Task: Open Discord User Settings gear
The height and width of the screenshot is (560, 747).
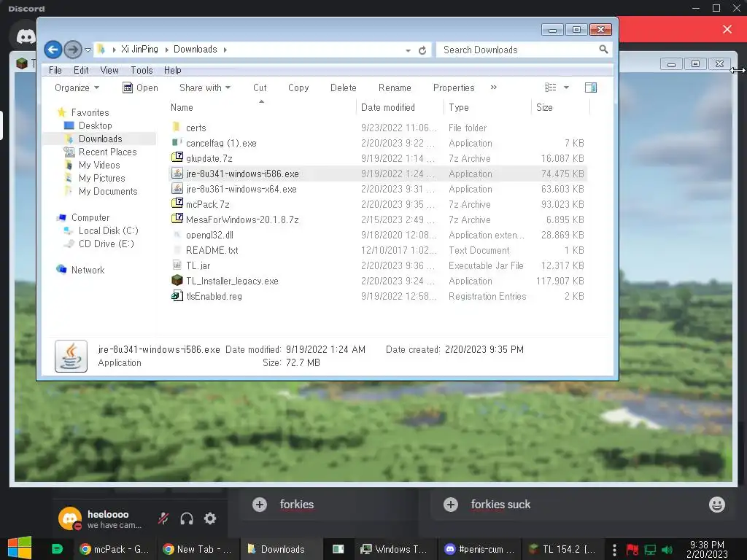Action: (x=210, y=518)
